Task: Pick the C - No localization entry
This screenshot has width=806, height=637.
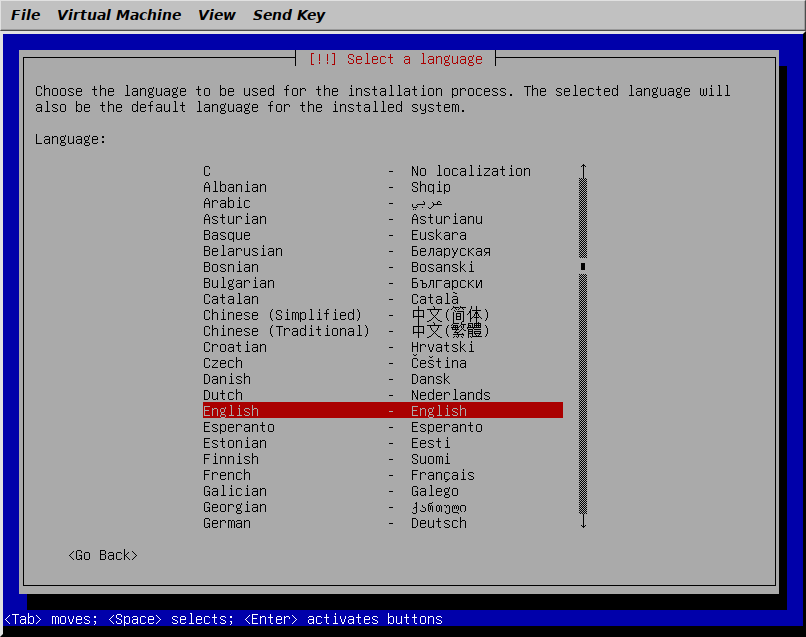Action: [230, 171]
